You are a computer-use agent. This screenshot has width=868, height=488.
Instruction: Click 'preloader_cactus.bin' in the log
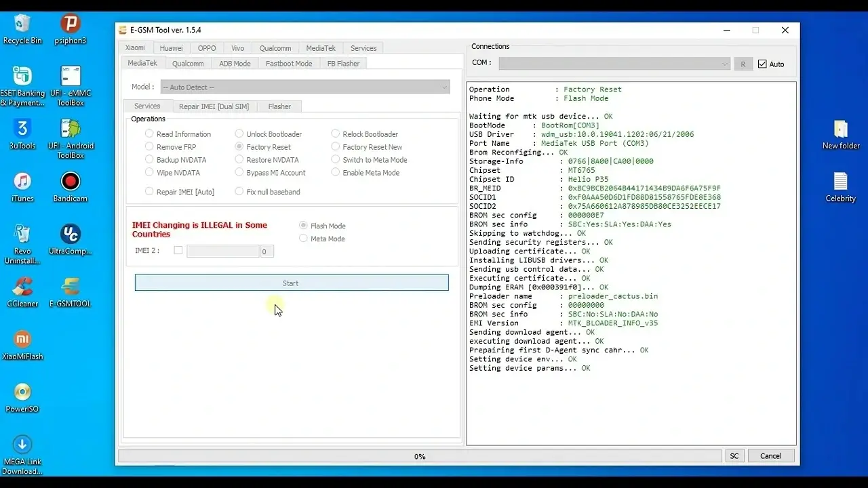[612, 296]
